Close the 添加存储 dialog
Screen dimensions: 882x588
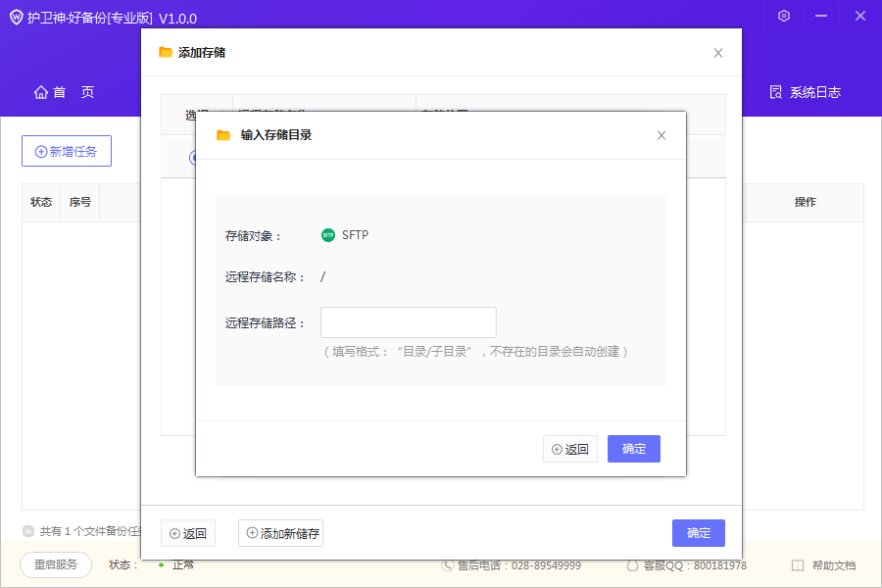[718, 53]
